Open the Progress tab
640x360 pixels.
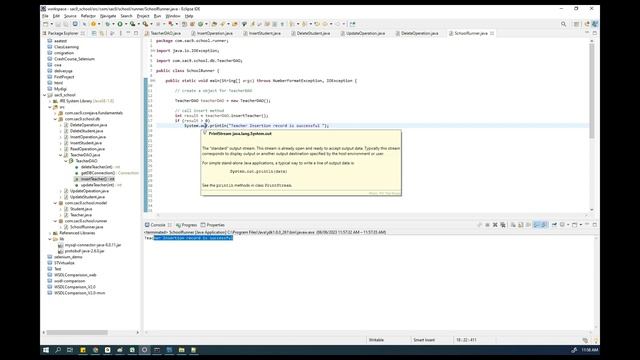tap(186, 225)
